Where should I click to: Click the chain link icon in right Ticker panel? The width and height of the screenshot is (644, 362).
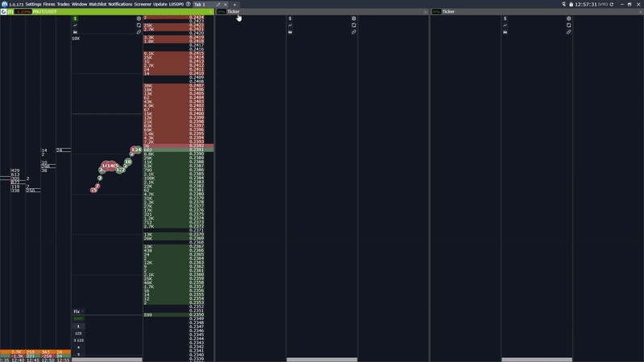pos(568,31)
